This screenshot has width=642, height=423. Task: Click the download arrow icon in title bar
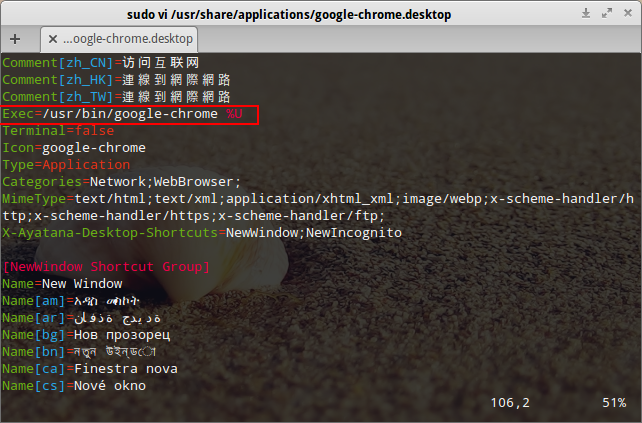(586, 13)
